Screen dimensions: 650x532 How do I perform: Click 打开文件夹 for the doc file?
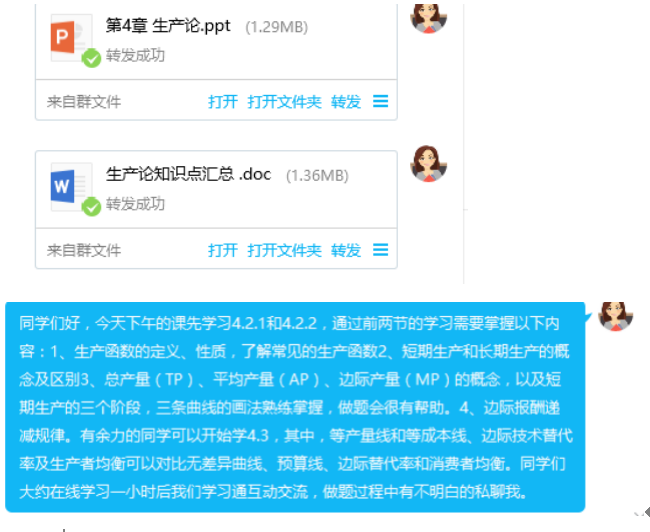tap(284, 250)
